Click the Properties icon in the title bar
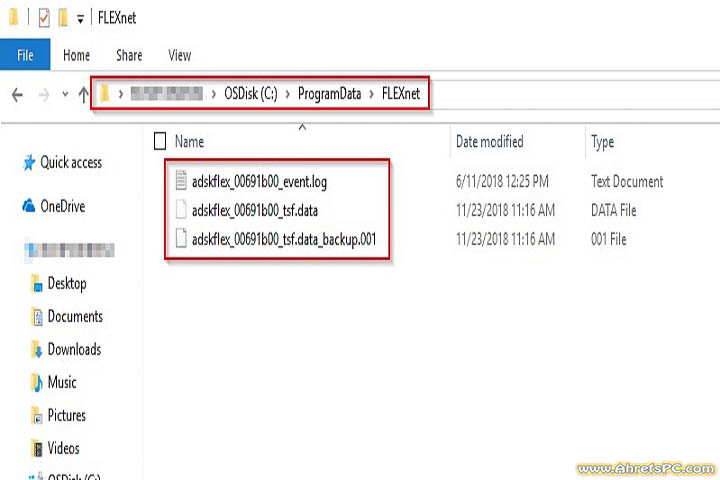Screen dimensions: 720x480 (x=44, y=18)
